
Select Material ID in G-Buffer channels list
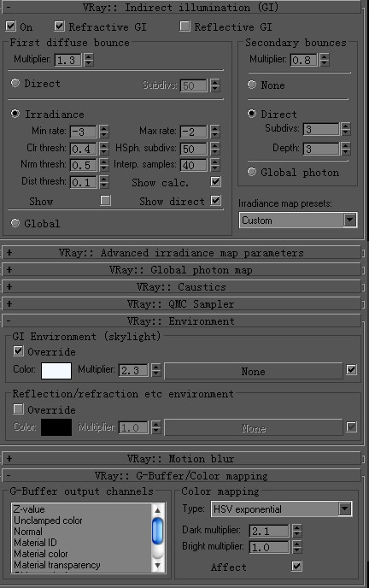tap(35, 543)
